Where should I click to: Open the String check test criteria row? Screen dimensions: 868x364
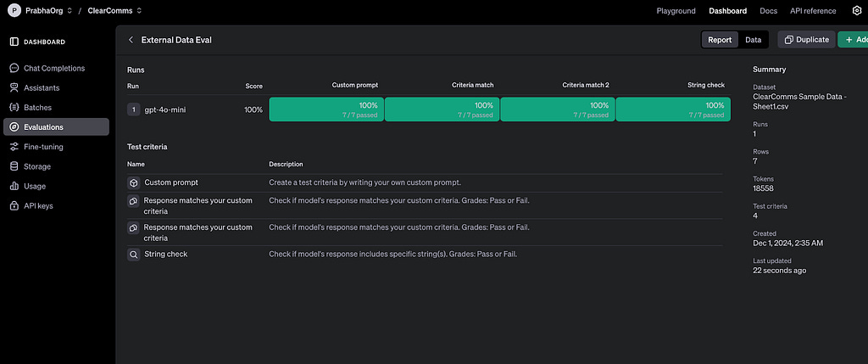(x=425, y=255)
